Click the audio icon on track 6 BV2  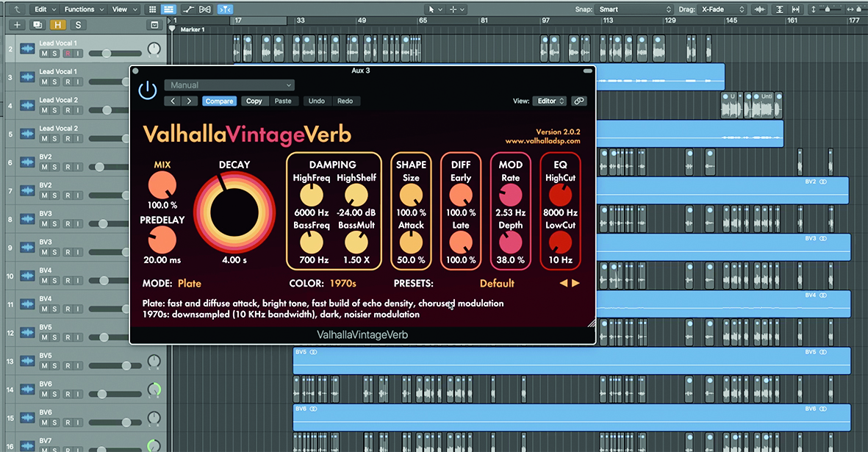pos(27,162)
